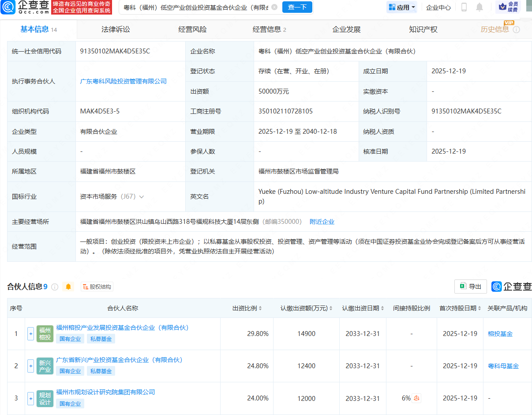Open the 知识产权 tab

coord(423,30)
